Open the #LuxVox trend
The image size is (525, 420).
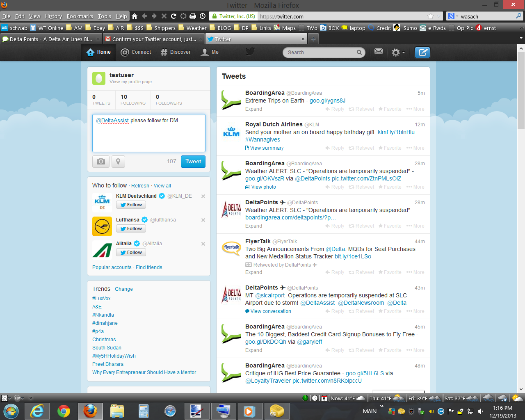click(x=101, y=299)
